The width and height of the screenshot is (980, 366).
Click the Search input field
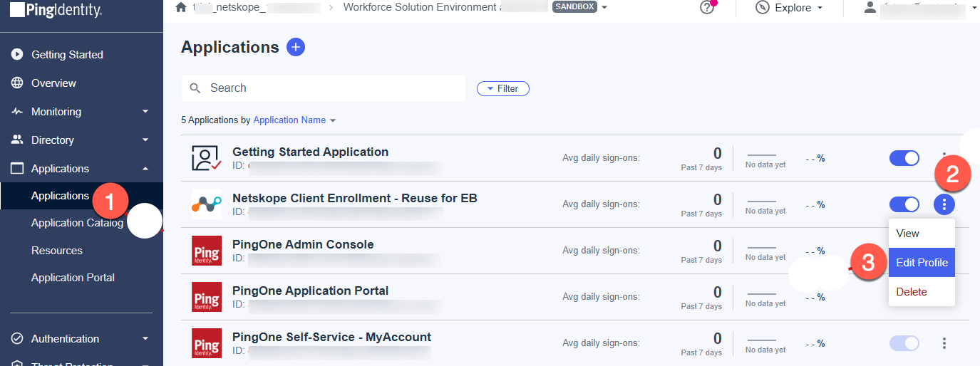tap(324, 88)
